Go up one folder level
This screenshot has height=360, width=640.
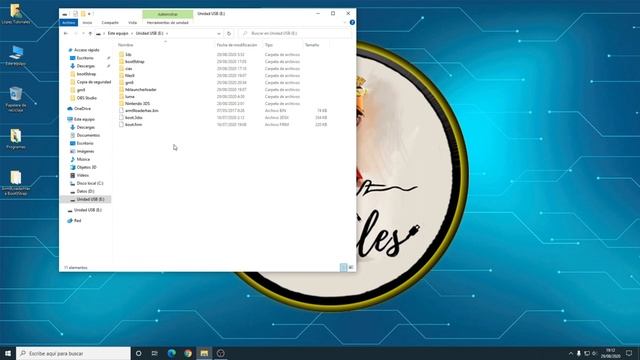(x=90, y=33)
